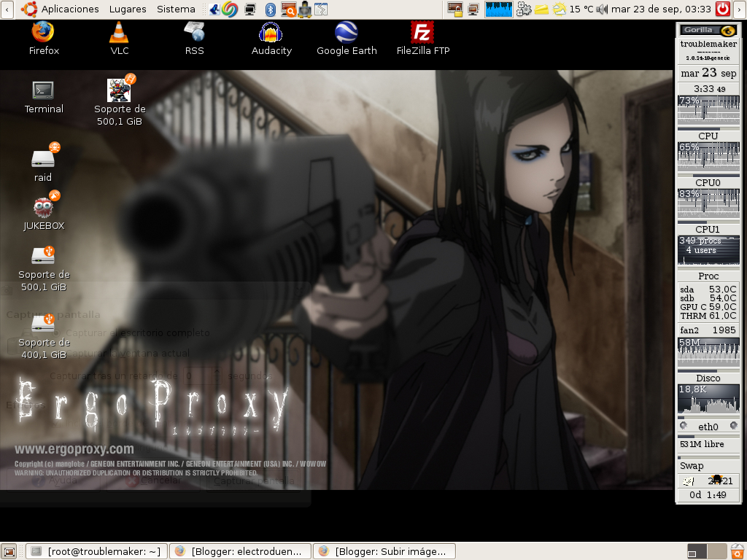Open the blue system monitor graph applet

[498, 9]
